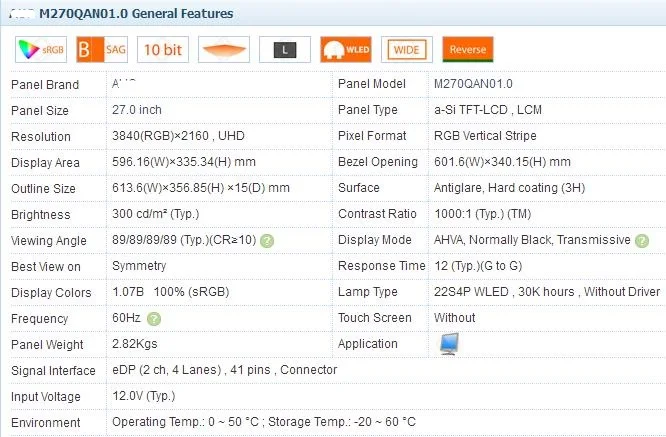
Task: Click the Reverse scan badge
Action: tap(467, 49)
